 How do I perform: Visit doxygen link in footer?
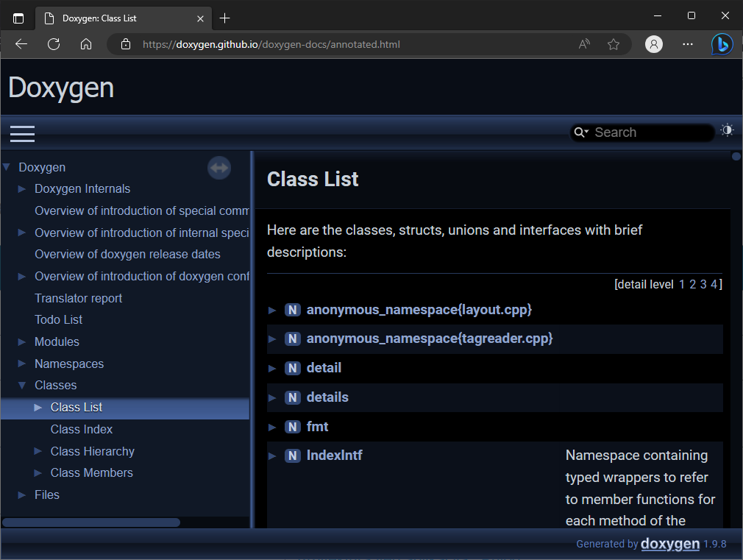(x=670, y=544)
